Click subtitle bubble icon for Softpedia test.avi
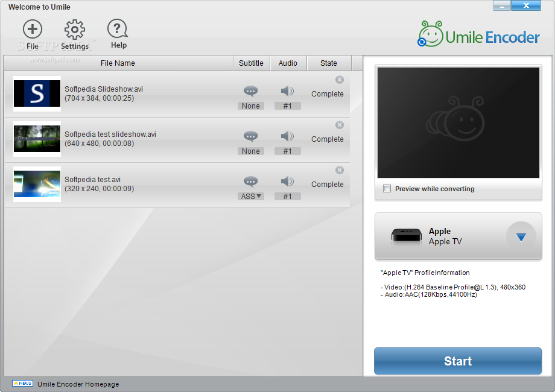Screen dimensions: 555x392 [250, 182]
